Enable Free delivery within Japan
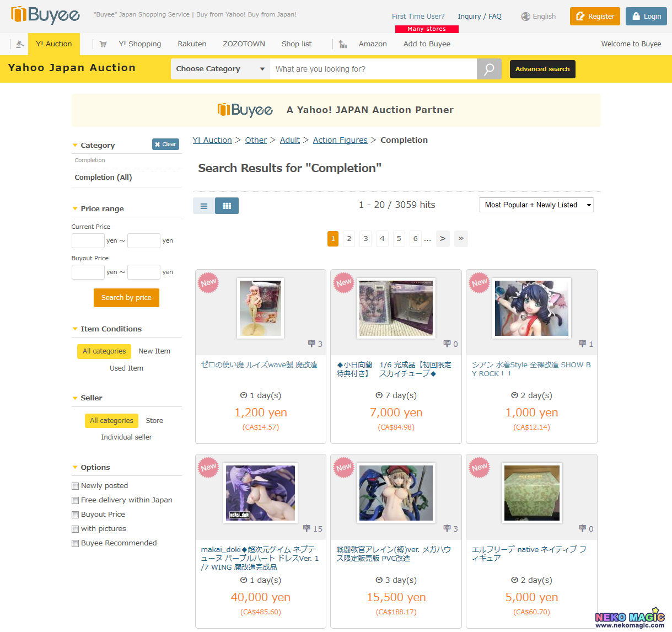This screenshot has height=632, width=672. click(x=75, y=500)
